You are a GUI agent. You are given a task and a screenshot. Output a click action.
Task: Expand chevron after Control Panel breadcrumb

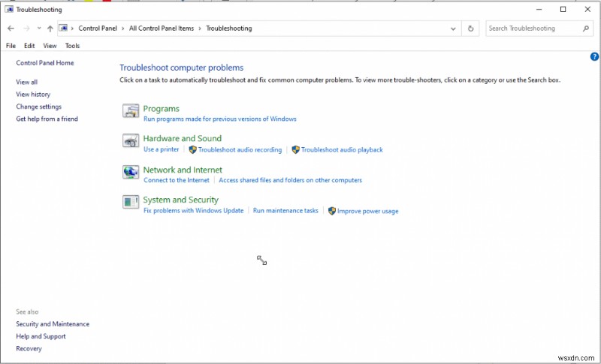[123, 29]
